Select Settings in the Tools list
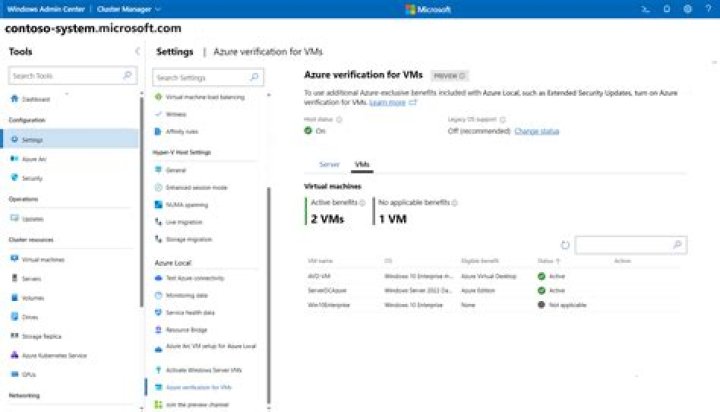 pos(70,139)
